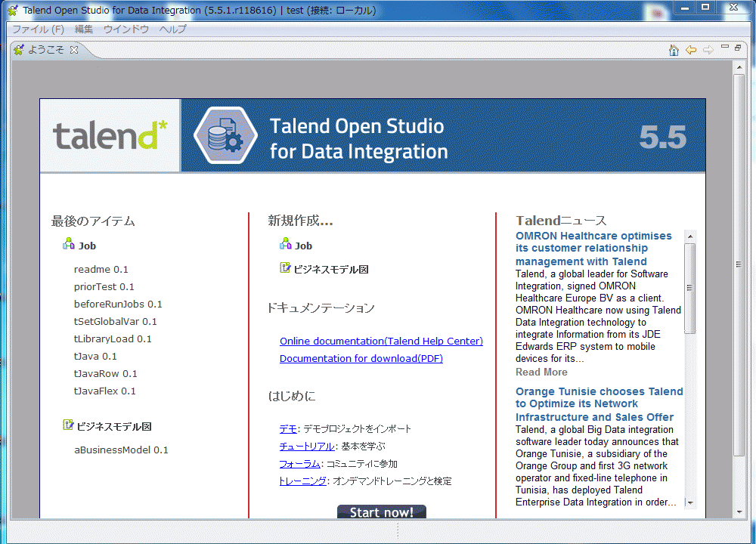Click the Job icon under 新規作成

286,244
